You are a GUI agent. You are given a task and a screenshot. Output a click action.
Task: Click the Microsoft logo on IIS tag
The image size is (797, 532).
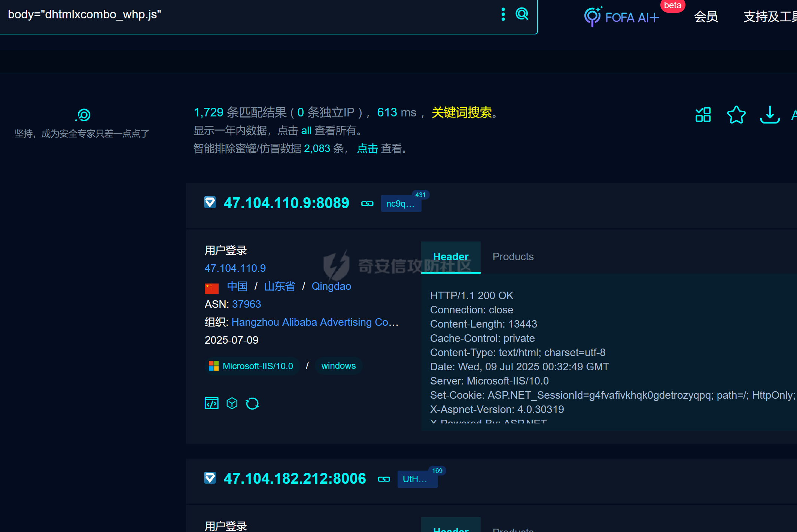tap(214, 366)
